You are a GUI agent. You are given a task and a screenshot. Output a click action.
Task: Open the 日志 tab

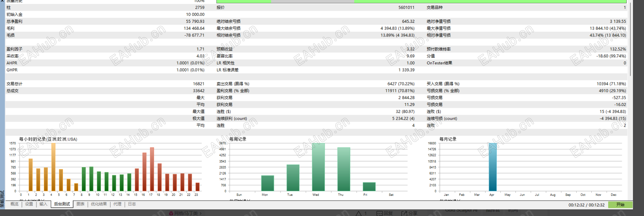[x=132, y=204]
